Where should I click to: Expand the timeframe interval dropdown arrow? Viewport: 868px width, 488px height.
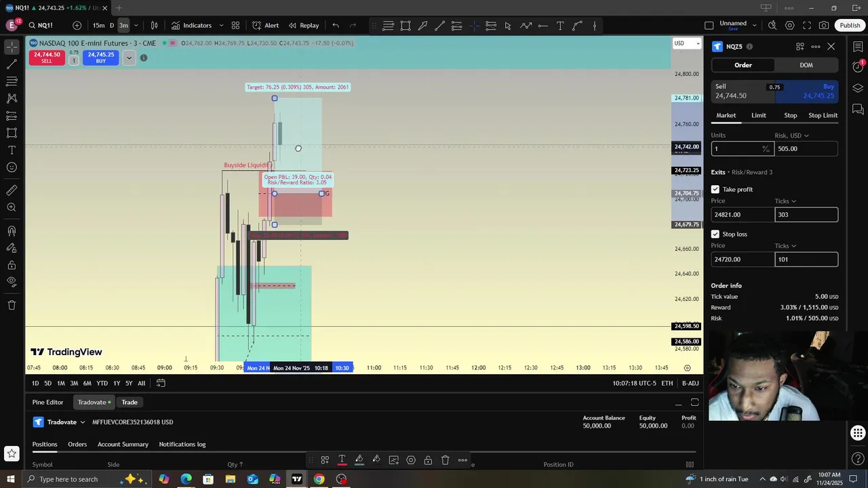pyautogui.click(x=136, y=25)
